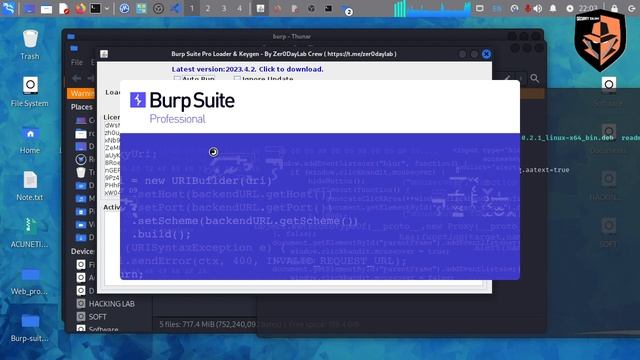Open the notifications bell in the panel
640x360 pixels.
click(553, 8)
